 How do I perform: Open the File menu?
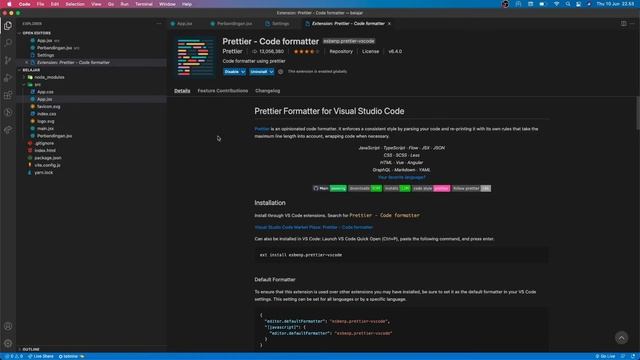(x=40, y=4)
